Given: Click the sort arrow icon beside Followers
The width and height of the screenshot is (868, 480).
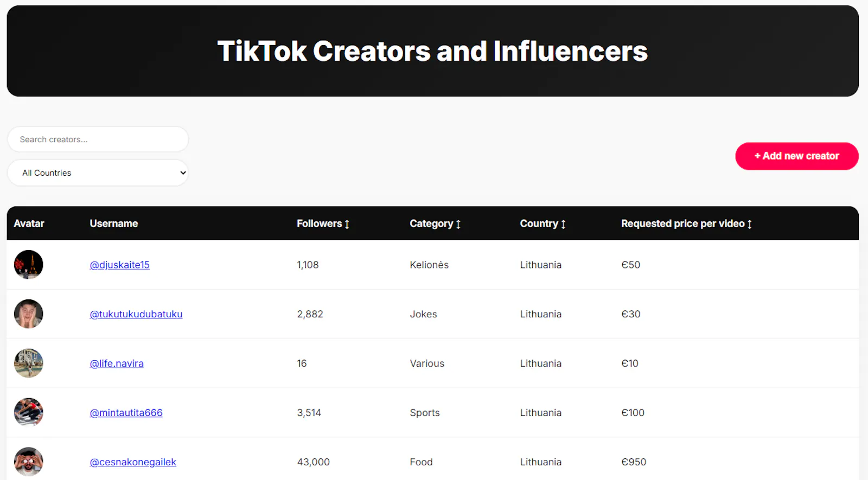Looking at the screenshot, I should 347,224.
